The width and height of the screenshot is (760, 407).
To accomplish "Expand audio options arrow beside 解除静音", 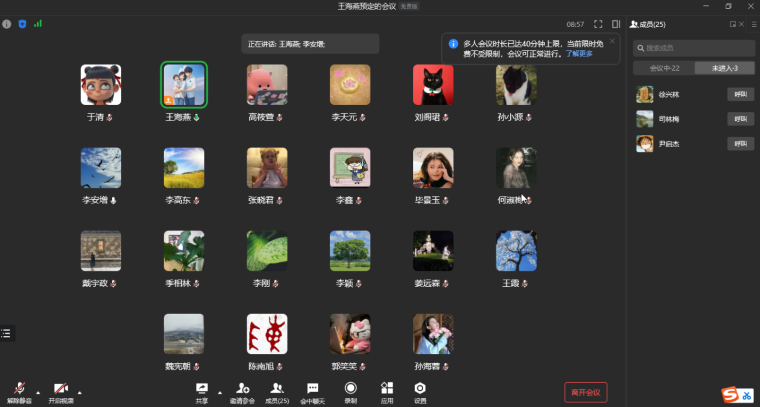I will click(38, 391).
